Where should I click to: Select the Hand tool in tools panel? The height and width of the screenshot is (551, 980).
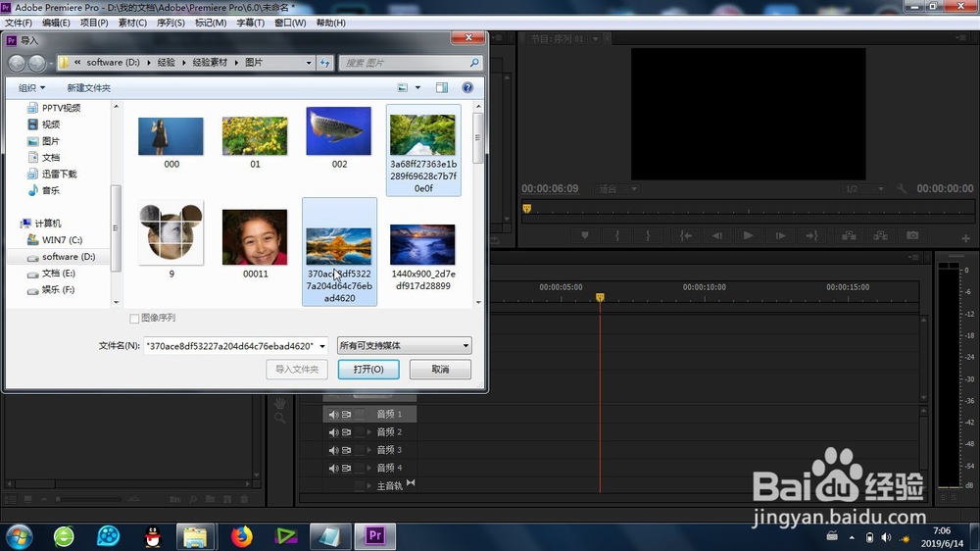[x=279, y=402]
